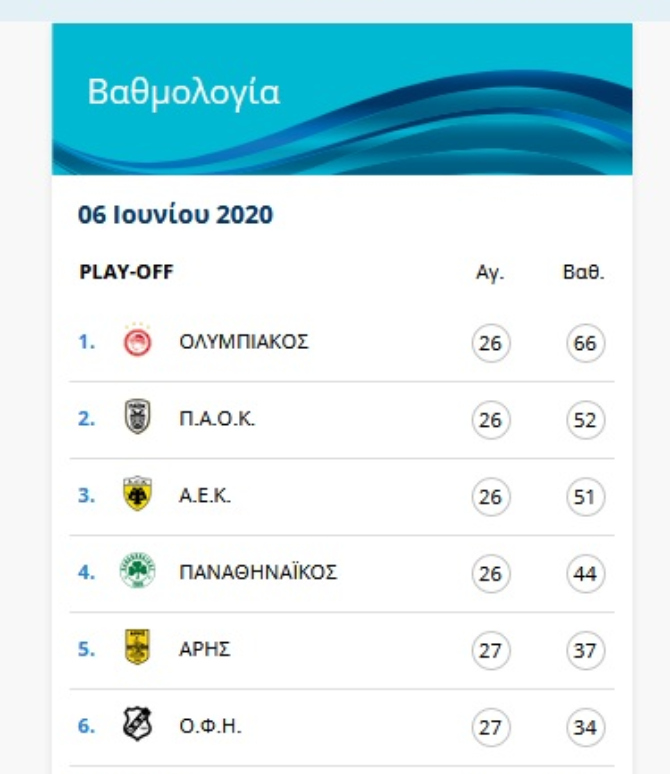Click the 52 points badge for Π.Α.Ο.Κ.
This screenshot has height=774, width=670.
tap(585, 421)
